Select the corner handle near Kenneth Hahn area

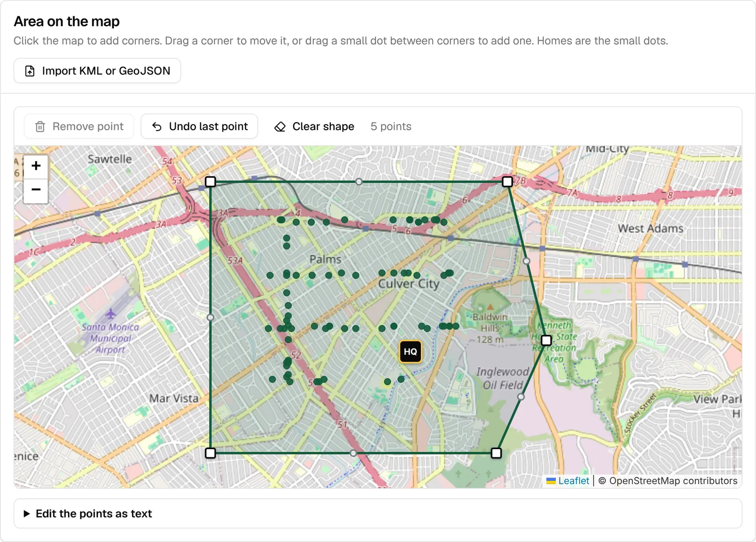(546, 340)
